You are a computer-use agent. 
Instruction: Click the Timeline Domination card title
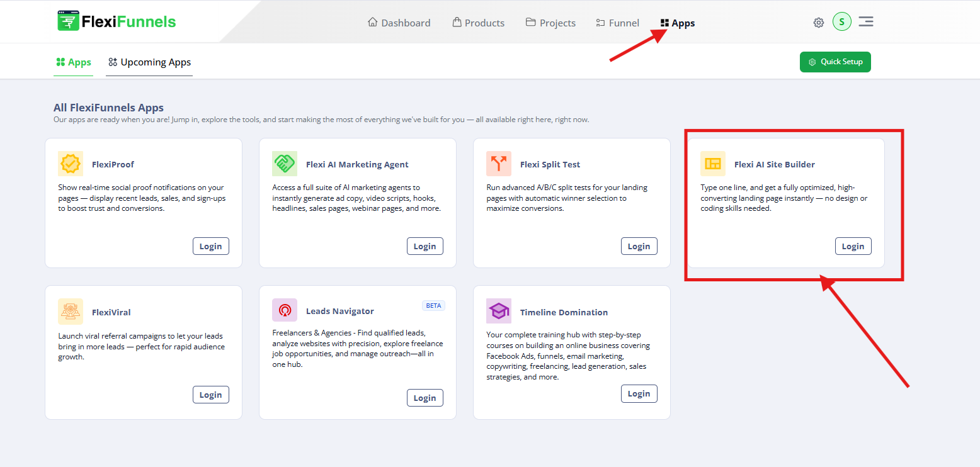click(x=564, y=312)
